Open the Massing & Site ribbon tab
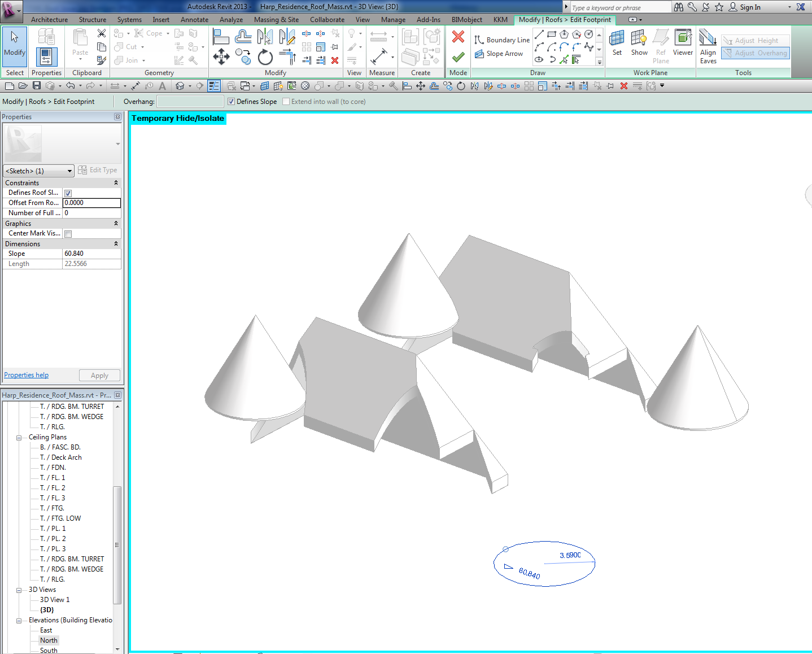This screenshot has width=812, height=654. 276,20
